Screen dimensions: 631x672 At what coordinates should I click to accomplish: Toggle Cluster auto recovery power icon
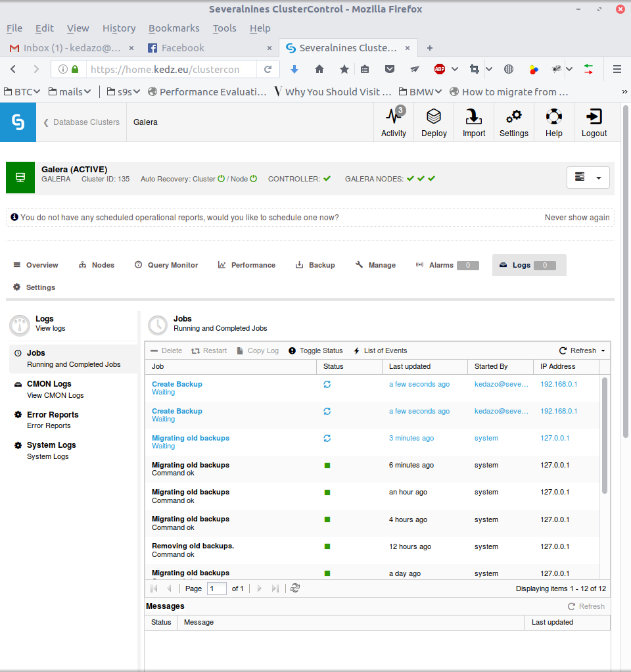coord(221,179)
